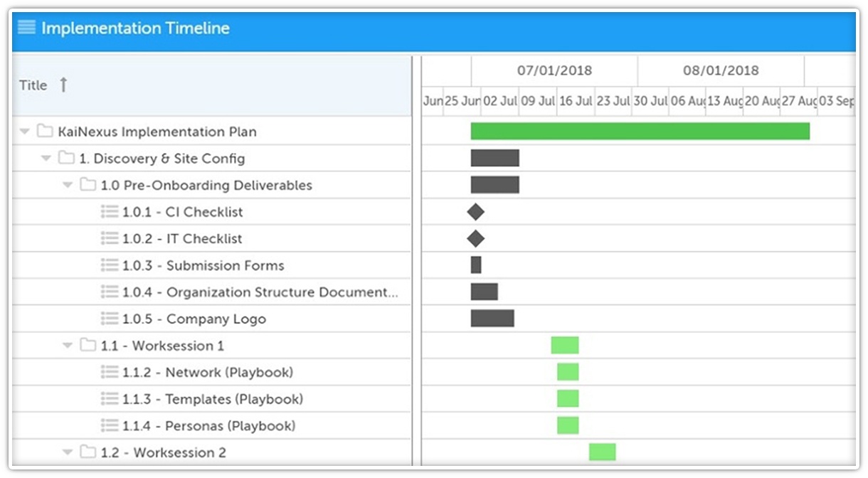Collapse the 1.2 - Worksession 2 group
This screenshot has height=478, width=868.
point(68,452)
